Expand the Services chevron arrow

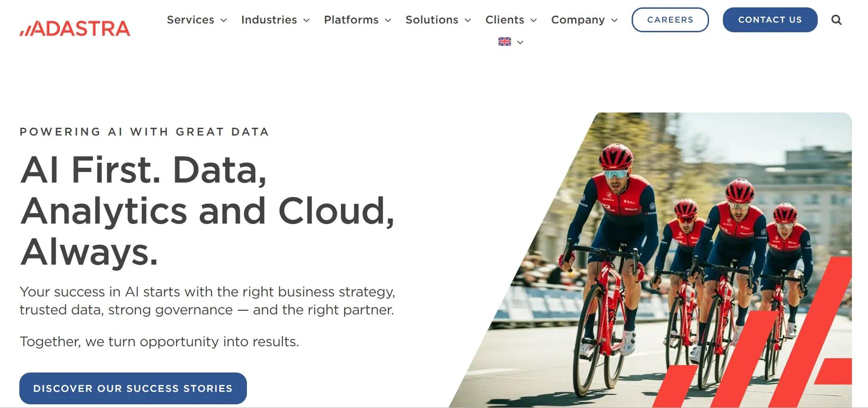tap(223, 20)
